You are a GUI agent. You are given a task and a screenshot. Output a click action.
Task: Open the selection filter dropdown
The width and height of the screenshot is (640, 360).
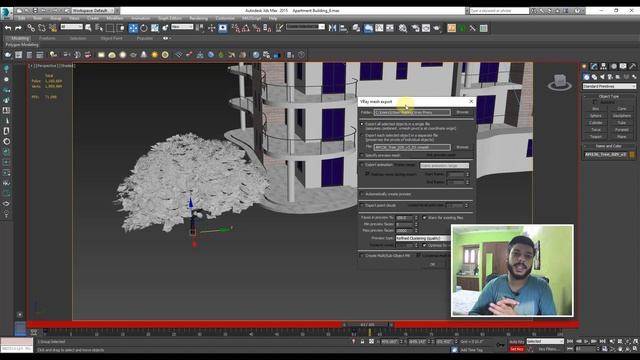tap(71, 27)
